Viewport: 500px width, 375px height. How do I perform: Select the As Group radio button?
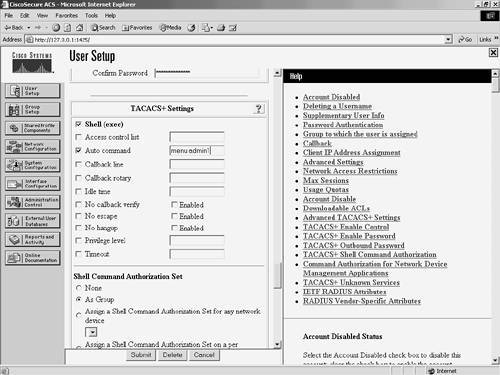[x=79, y=299]
